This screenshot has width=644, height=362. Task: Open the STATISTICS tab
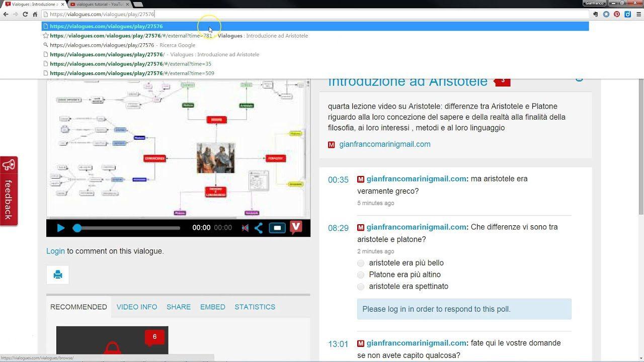pyautogui.click(x=255, y=307)
